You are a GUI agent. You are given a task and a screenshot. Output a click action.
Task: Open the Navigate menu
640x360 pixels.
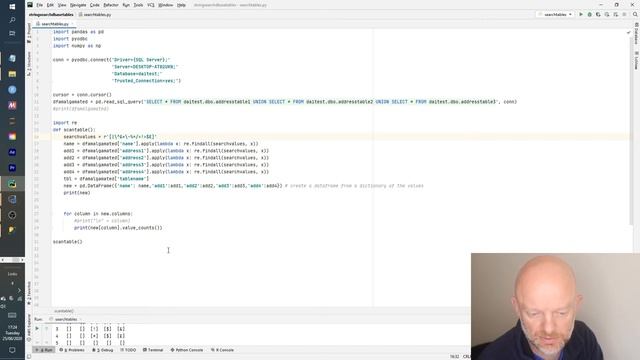point(78,5)
